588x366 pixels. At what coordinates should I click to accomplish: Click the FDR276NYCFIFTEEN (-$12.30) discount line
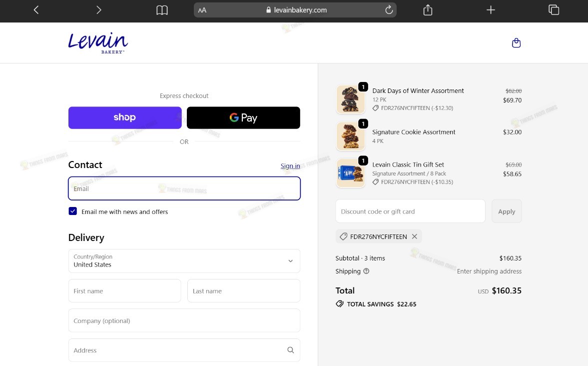click(x=417, y=108)
